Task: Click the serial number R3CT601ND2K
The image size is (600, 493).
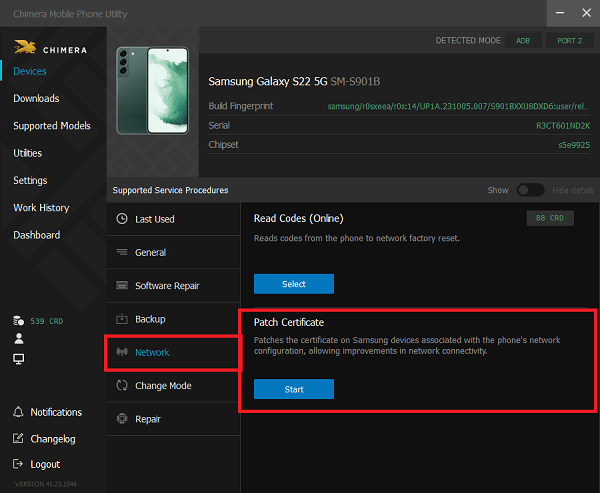Action: click(x=563, y=126)
